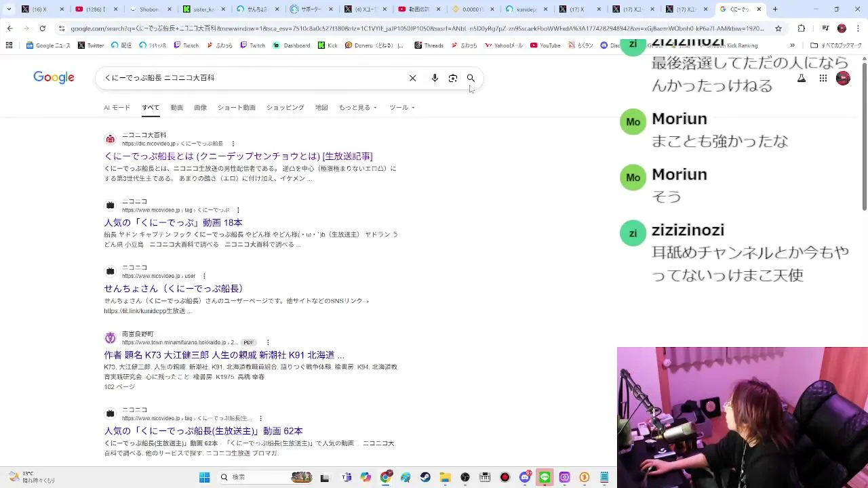Open the くにーでっぷ船長とは 大百科 result link
The width and height of the screenshot is (868, 488).
(238, 157)
